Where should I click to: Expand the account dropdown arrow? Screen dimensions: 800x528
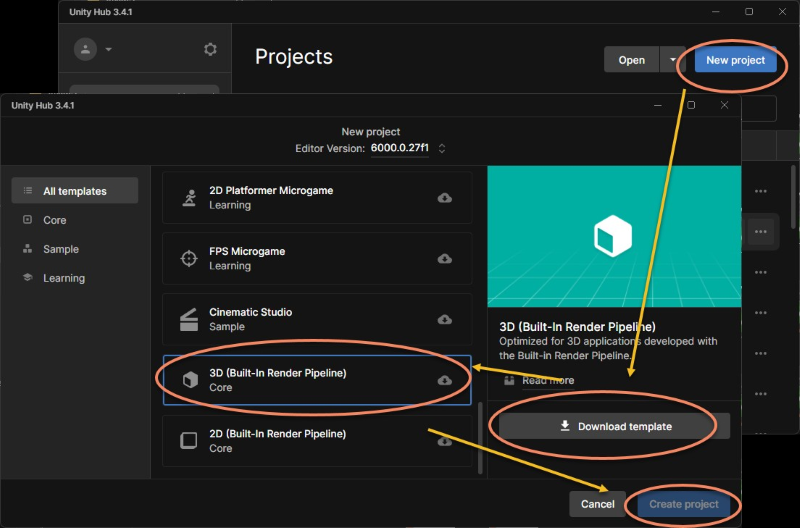tap(109, 49)
